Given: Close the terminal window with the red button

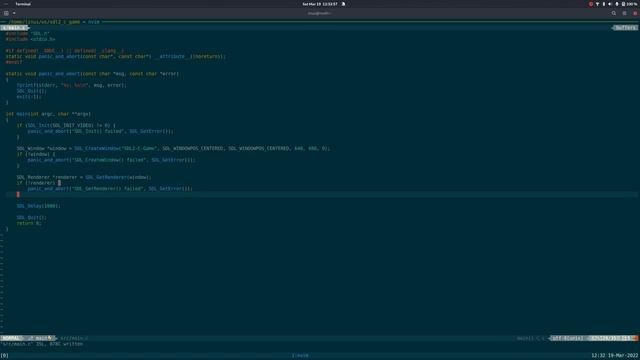Looking at the screenshot, I should (635, 13).
